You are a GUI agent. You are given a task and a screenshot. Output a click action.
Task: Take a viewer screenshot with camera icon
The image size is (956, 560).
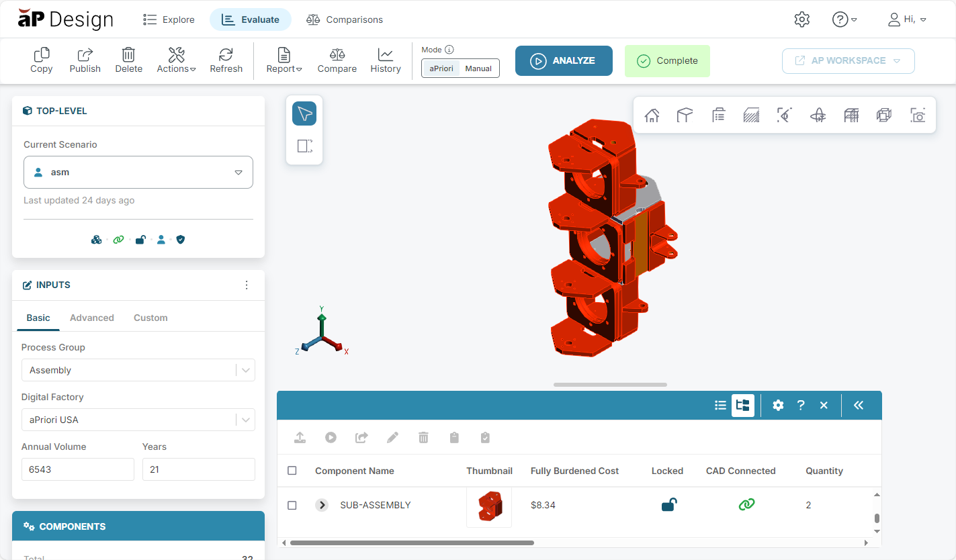pos(918,115)
